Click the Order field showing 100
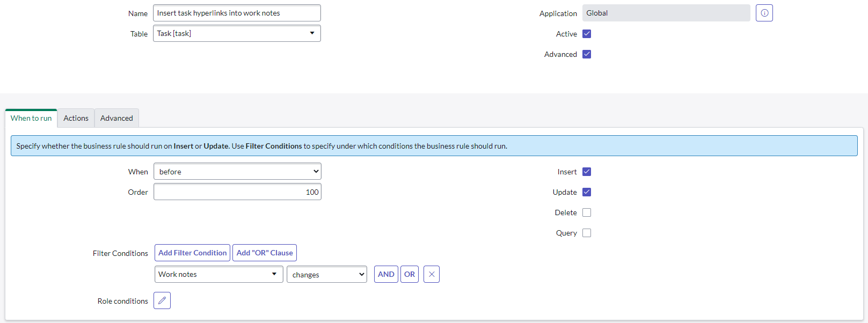Viewport: 868px width, 323px height. pyautogui.click(x=237, y=192)
